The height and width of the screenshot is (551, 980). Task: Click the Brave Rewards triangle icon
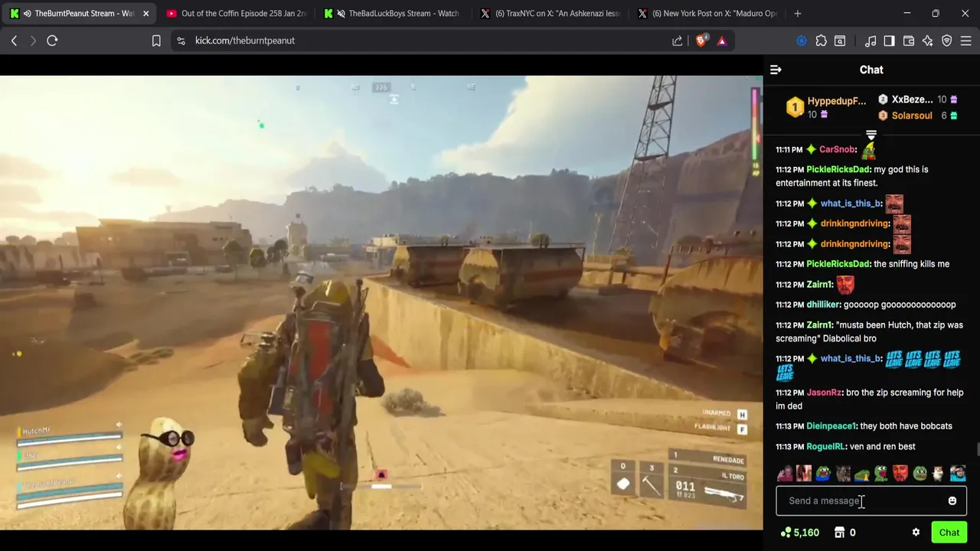tap(721, 41)
